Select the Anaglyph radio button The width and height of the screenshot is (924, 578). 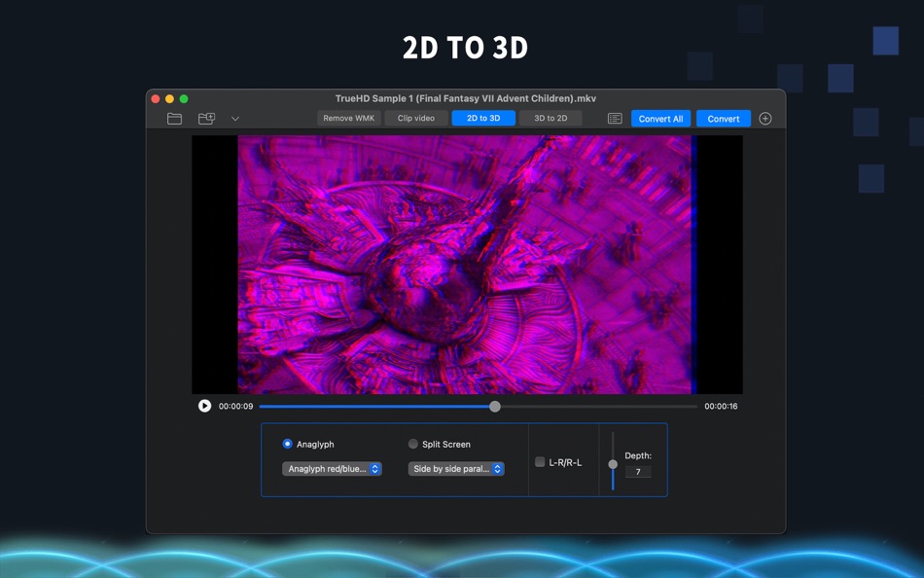pos(287,444)
